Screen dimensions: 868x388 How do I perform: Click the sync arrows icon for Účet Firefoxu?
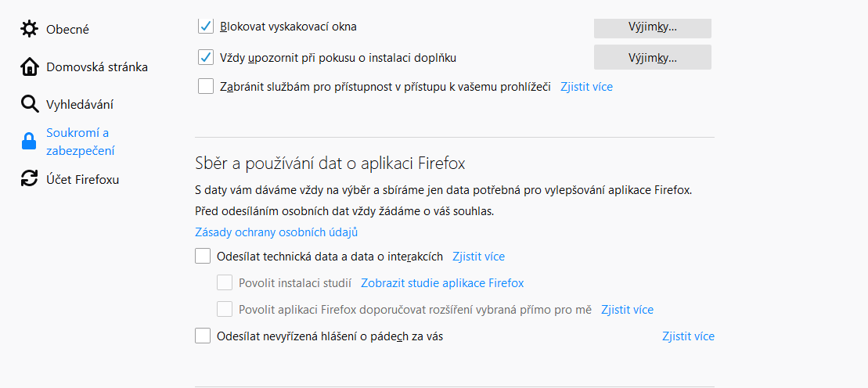click(x=29, y=179)
